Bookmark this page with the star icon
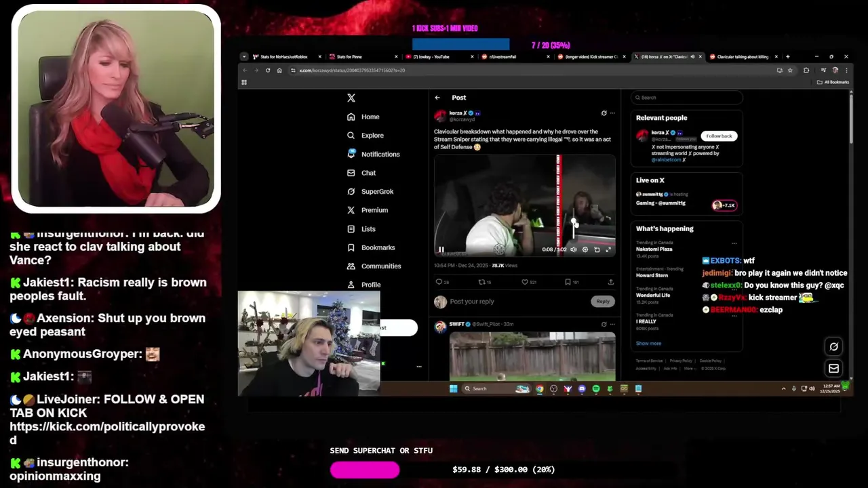Viewport: 868px width, 488px height. tap(790, 70)
